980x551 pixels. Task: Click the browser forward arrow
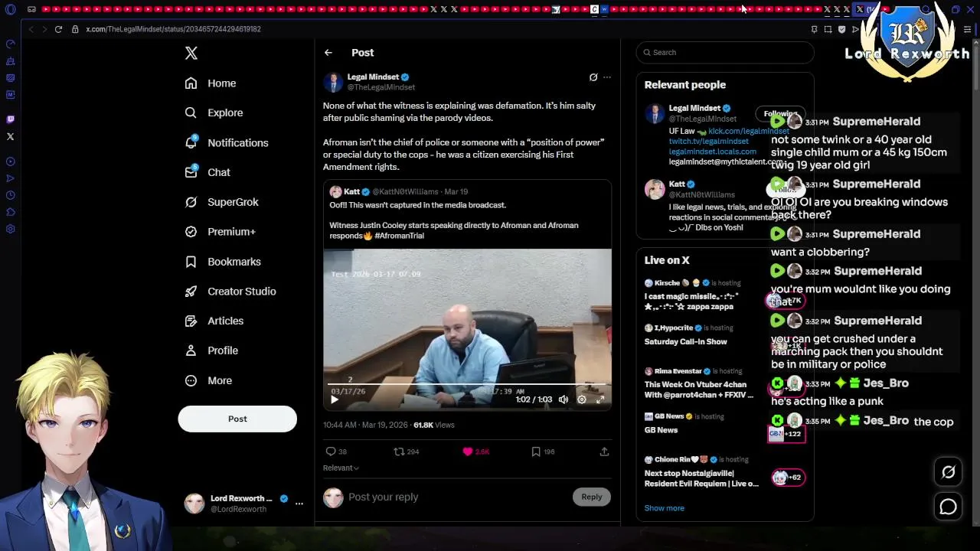(x=44, y=29)
